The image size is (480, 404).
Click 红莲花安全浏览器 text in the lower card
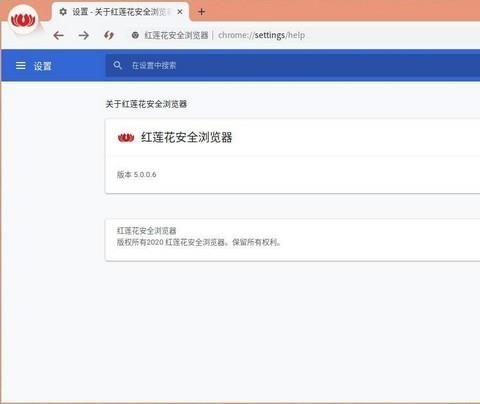[146, 231]
